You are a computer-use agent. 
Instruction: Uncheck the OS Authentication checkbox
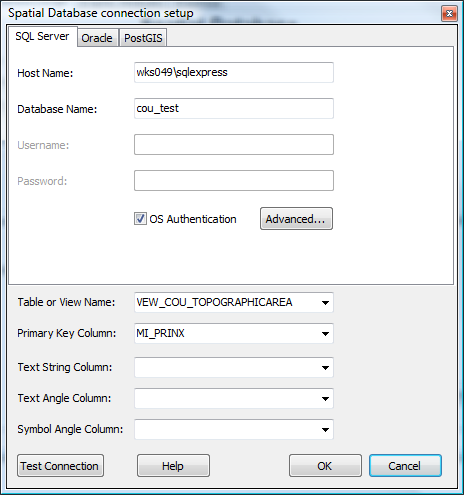coord(140,219)
